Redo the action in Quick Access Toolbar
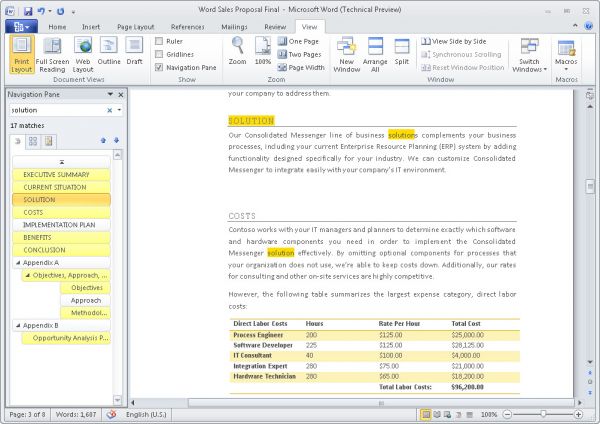This screenshot has width=600, height=424. click(60, 11)
